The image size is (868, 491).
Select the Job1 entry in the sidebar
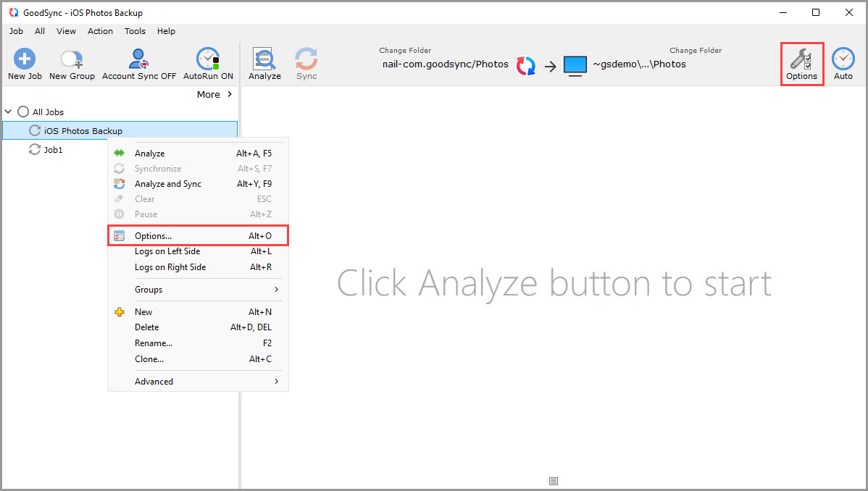53,150
